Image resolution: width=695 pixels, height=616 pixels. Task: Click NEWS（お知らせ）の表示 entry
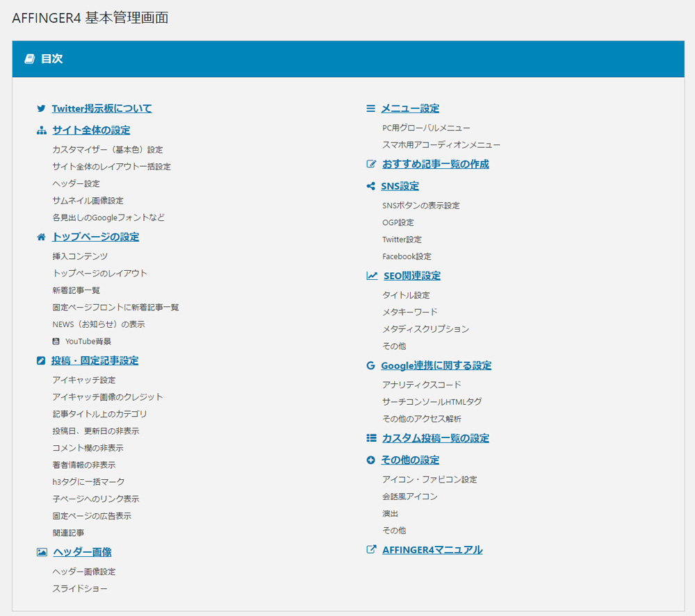[x=99, y=324]
